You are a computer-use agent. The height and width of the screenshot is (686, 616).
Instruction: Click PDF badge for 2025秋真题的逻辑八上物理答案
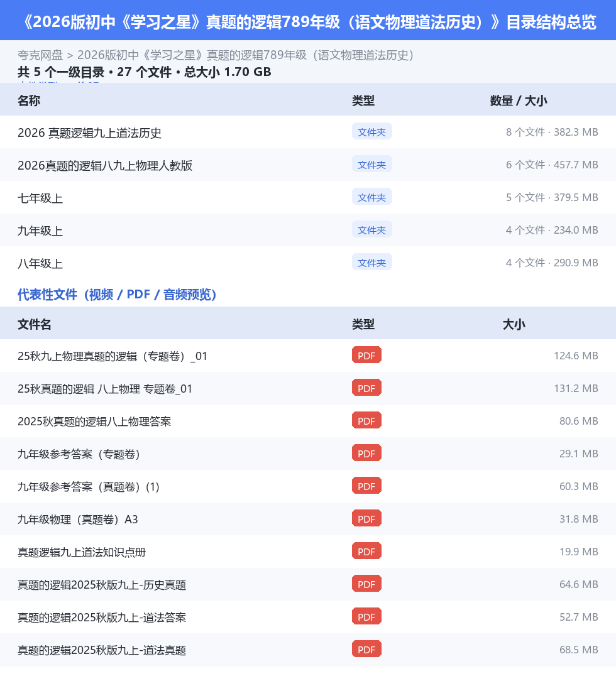tap(366, 421)
